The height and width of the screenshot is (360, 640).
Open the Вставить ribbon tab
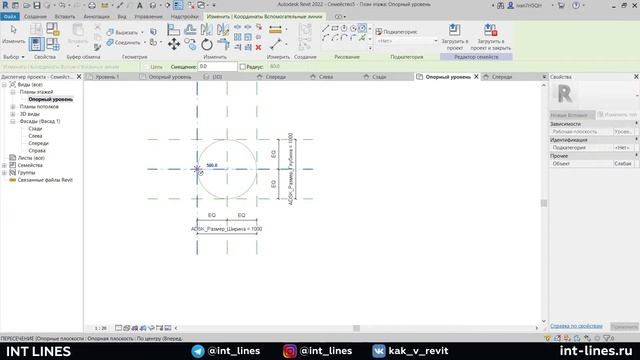[64, 17]
